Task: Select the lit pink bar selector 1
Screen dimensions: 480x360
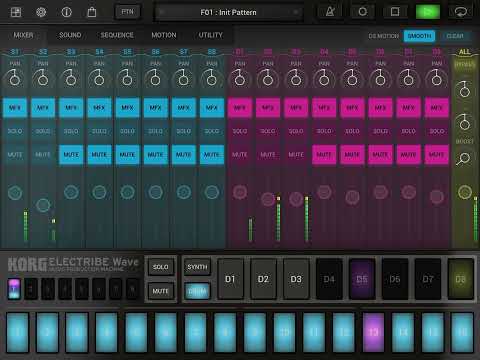Action: point(14,289)
